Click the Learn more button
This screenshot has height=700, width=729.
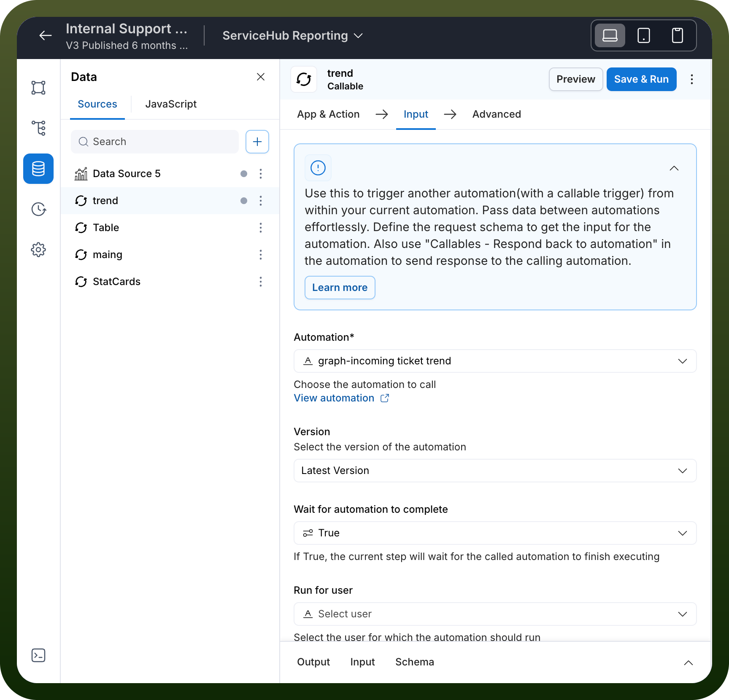tap(340, 288)
